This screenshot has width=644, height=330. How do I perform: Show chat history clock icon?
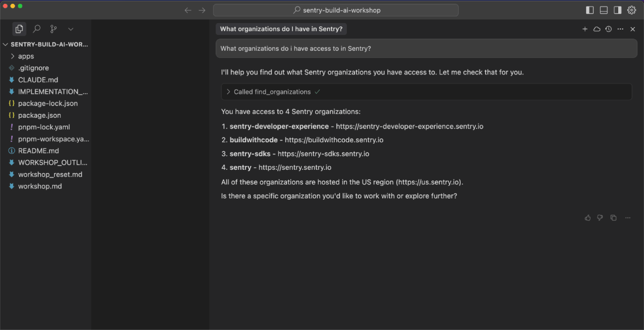point(608,29)
